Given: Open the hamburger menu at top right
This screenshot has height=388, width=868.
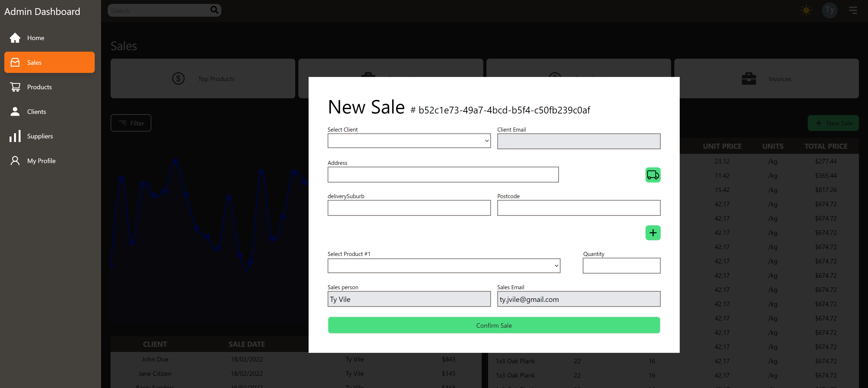Looking at the screenshot, I should (853, 10).
